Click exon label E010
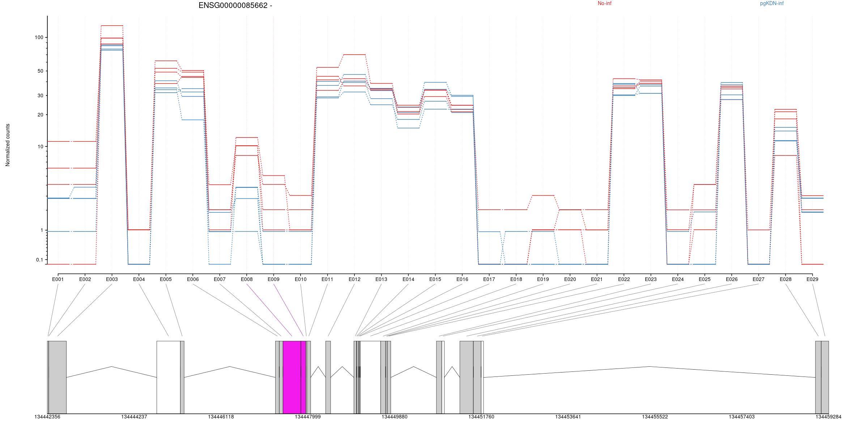The image size is (868, 434). point(301,279)
